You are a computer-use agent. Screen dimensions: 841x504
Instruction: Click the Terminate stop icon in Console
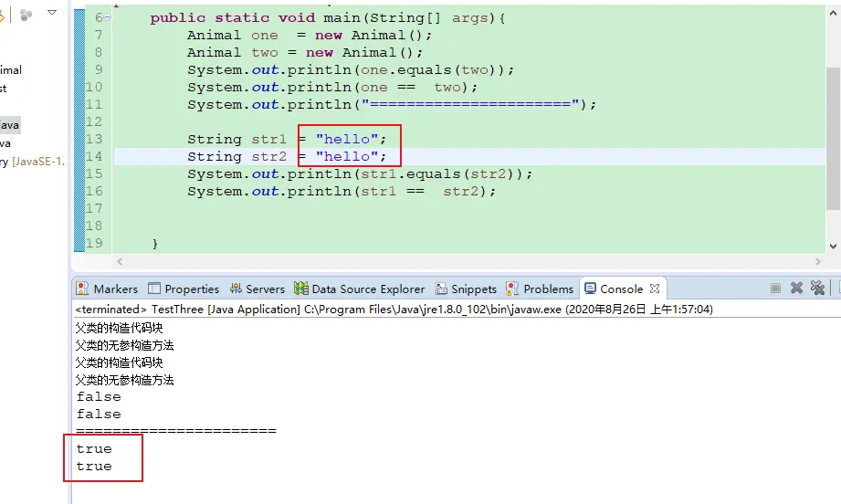(x=775, y=289)
